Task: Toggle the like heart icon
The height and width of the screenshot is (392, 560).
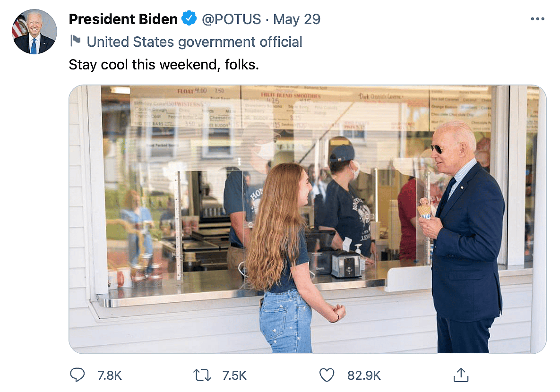Action: [x=327, y=375]
